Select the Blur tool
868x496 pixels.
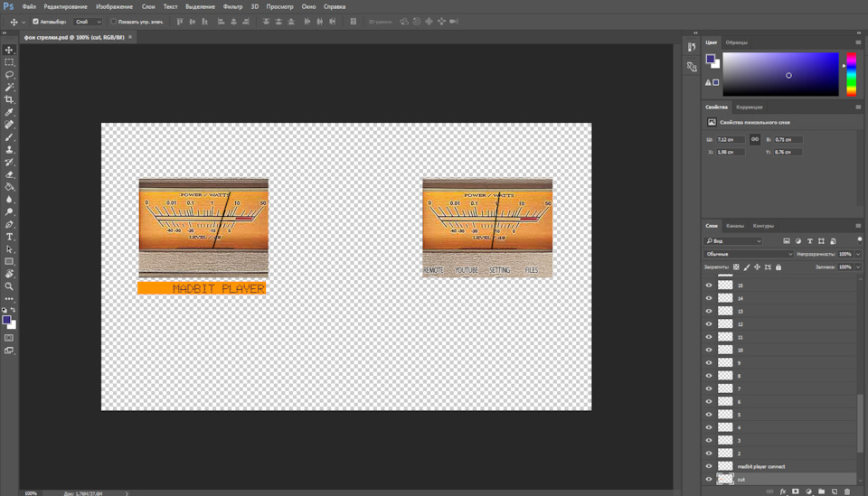click(9, 199)
